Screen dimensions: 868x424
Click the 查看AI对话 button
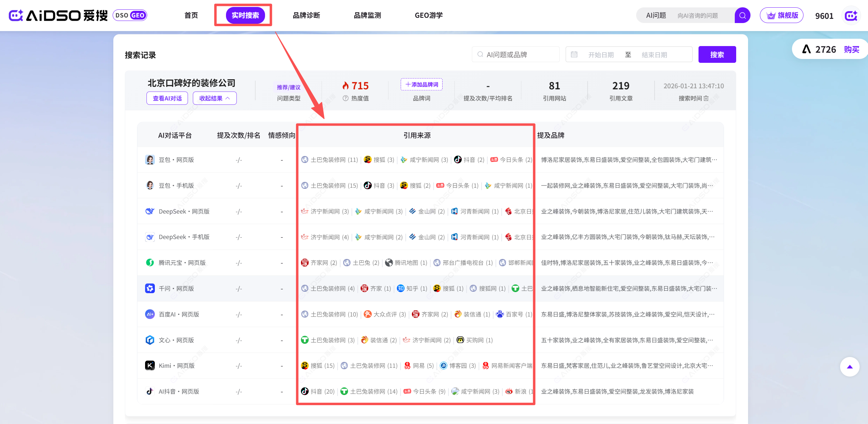point(167,98)
